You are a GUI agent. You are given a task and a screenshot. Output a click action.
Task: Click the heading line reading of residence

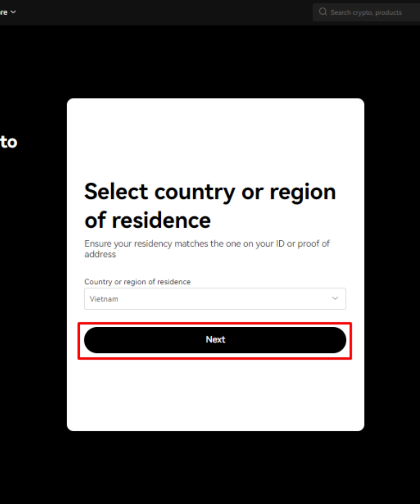147,220
